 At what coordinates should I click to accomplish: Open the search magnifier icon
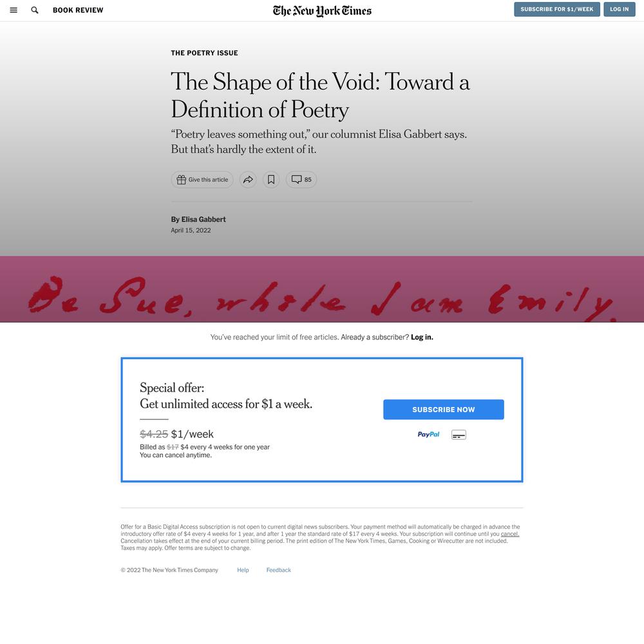point(35,10)
